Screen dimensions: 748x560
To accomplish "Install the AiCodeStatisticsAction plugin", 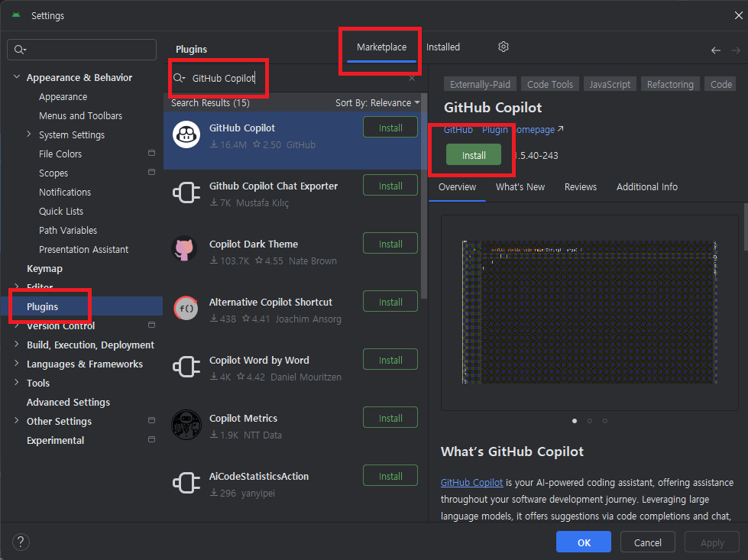I will pos(390,476).
